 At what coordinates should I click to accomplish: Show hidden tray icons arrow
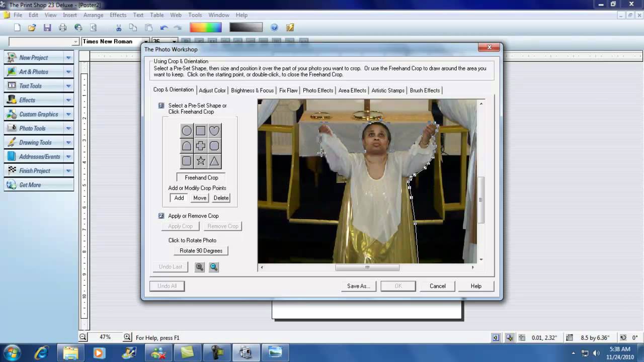(573, 353)
